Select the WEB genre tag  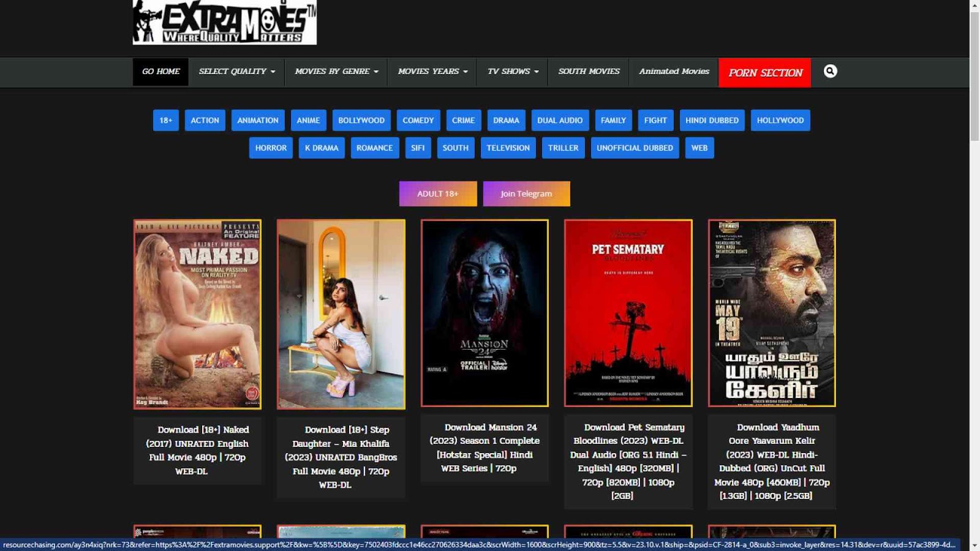tap(699, 148)
